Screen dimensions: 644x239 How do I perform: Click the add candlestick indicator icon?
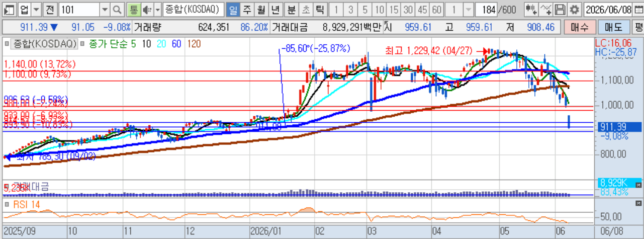531,10
